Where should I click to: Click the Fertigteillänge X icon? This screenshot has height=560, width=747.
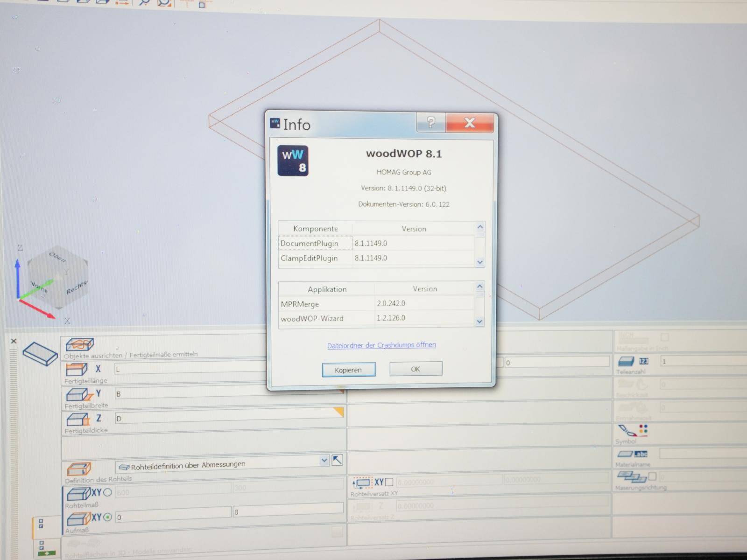(x=76, y=369)
